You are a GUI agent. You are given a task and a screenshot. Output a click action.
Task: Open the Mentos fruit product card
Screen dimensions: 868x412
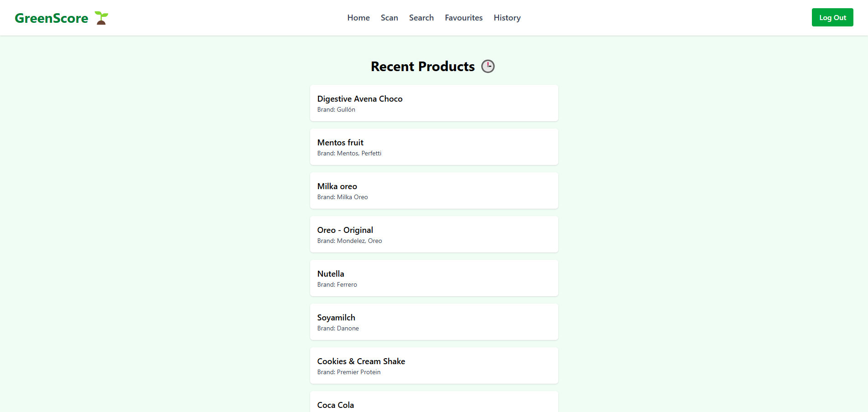(434, 147)
